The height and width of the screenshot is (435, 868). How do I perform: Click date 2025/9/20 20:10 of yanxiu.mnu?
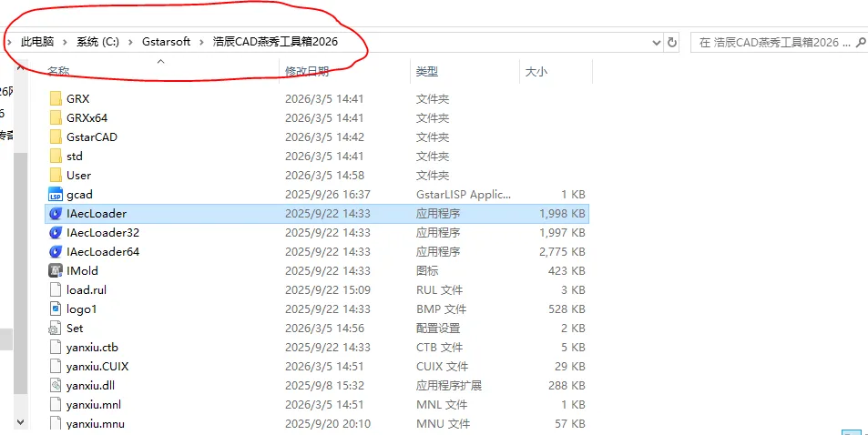328,424
